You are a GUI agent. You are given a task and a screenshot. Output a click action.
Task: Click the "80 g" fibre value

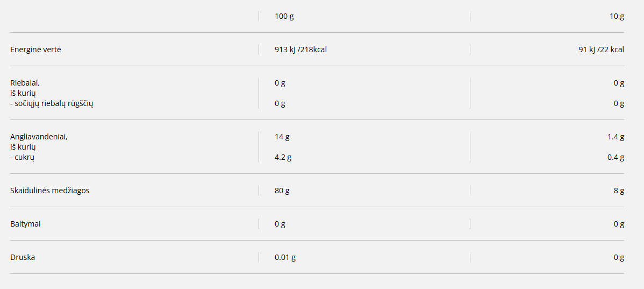(282, 191)
